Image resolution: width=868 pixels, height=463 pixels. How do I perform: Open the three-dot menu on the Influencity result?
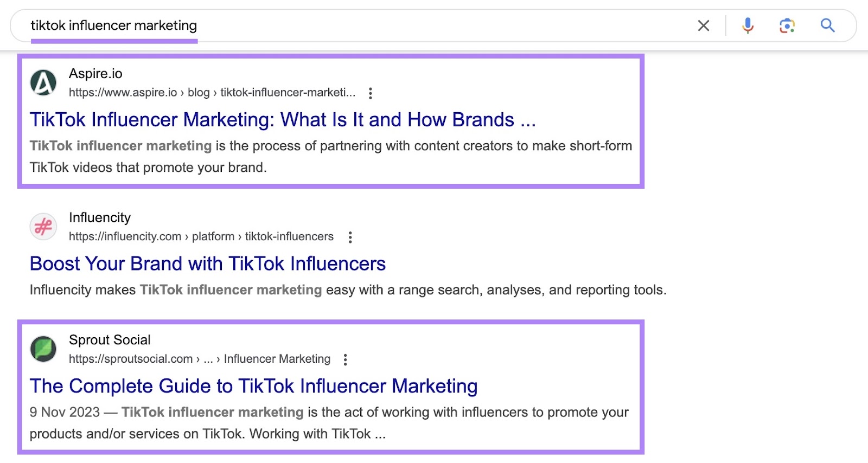point(350,237)
